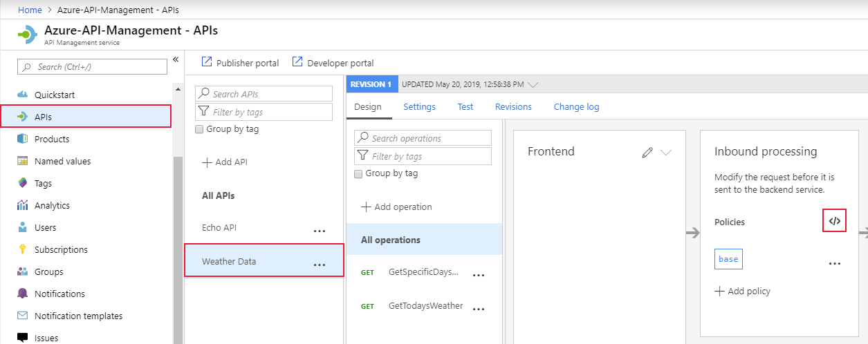Click the APIs sidebar icon
The height and width of the screenshot is (344, 868).
click(x=22, y=117)
